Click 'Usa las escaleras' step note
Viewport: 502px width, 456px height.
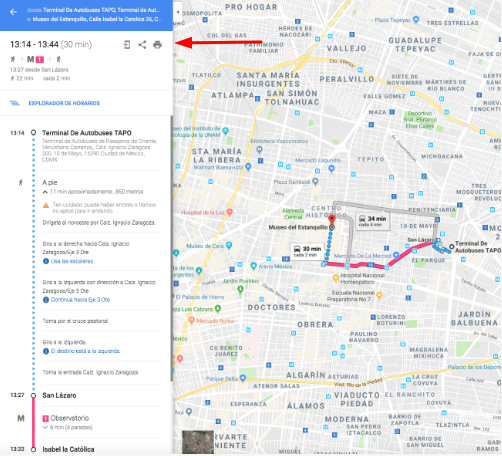[x=72, y=261]
